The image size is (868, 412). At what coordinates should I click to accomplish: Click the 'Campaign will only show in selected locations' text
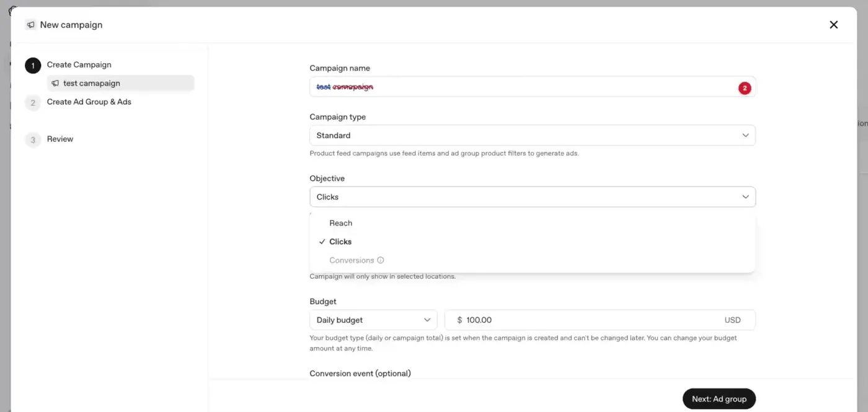383,276
